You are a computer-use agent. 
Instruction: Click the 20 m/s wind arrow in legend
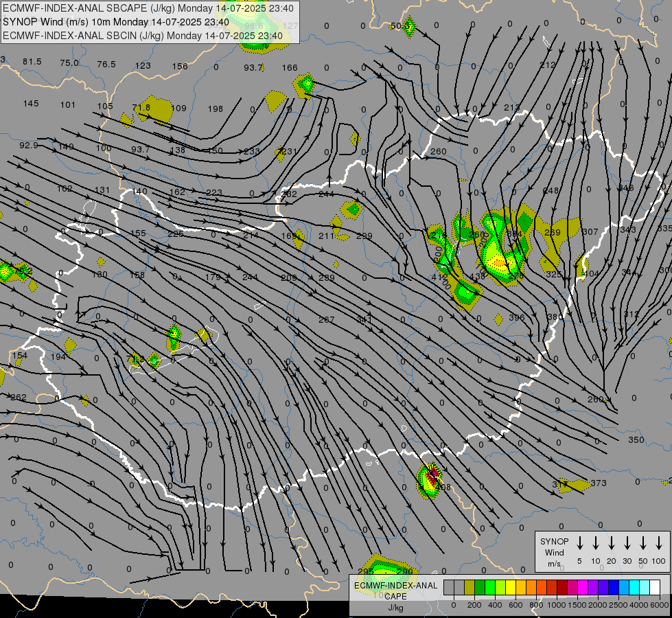tap(612, 543)
